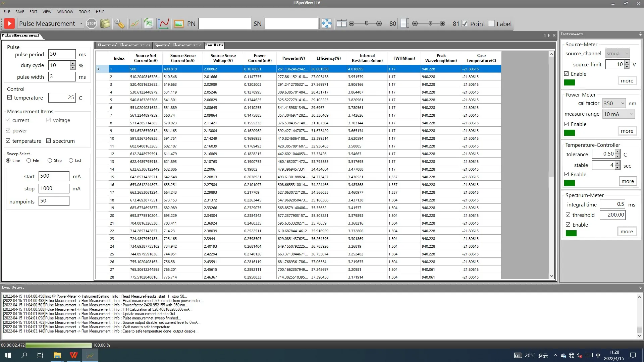Switch to Spectral Characteristic tab
Viewport: 644px width, 362px height.
tap(178, 45)
